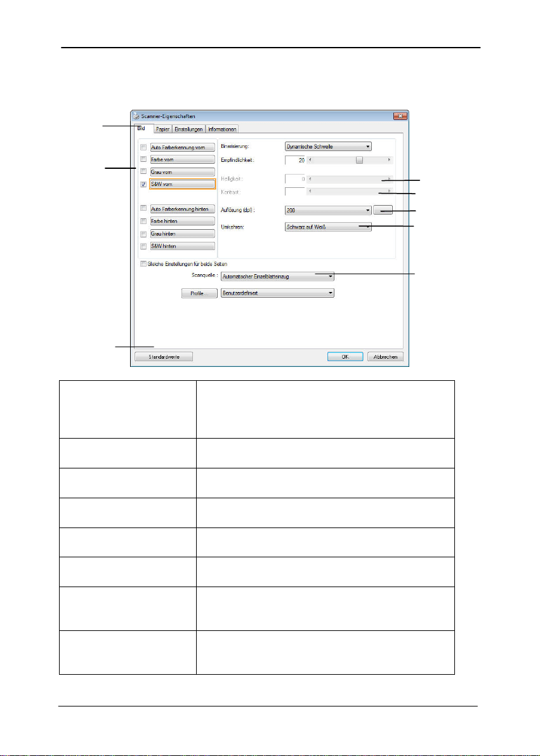
Task: Select the Grau vorn button
Action: click(x=182, y=171)
